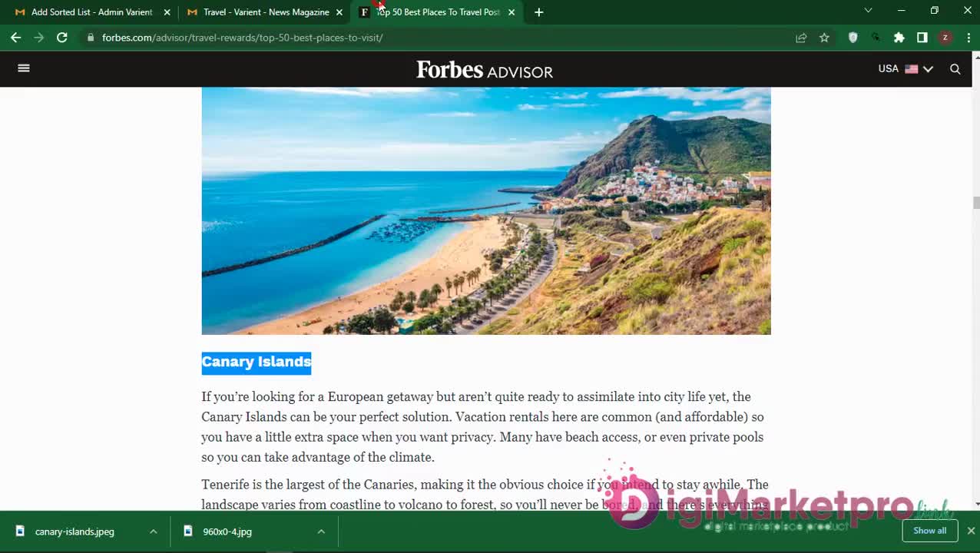
Task: Close the downloads bar
Action: (x=971, y=531)
